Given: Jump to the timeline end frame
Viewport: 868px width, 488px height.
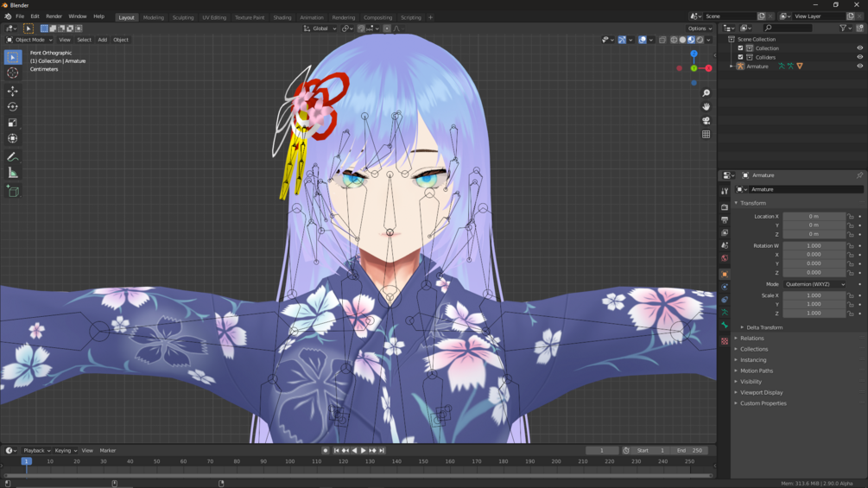Looking at the screenshot, I should pos(382,450).
